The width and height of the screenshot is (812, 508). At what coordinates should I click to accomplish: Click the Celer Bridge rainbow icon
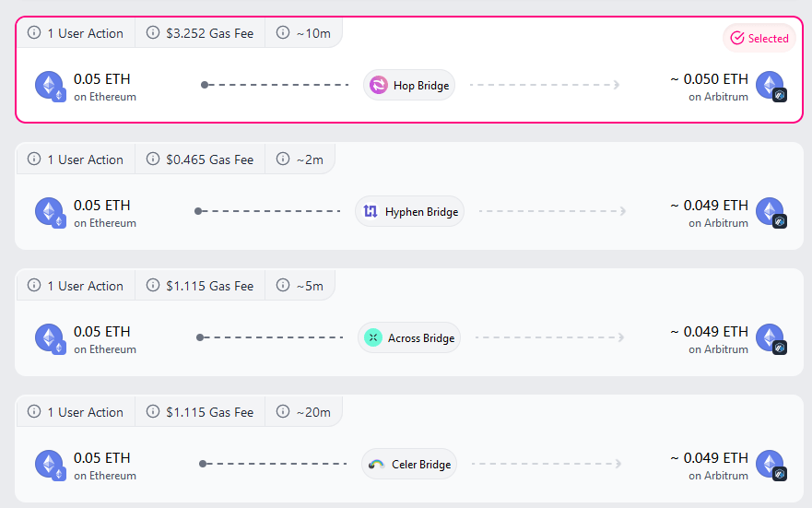[x=376, y=464]
